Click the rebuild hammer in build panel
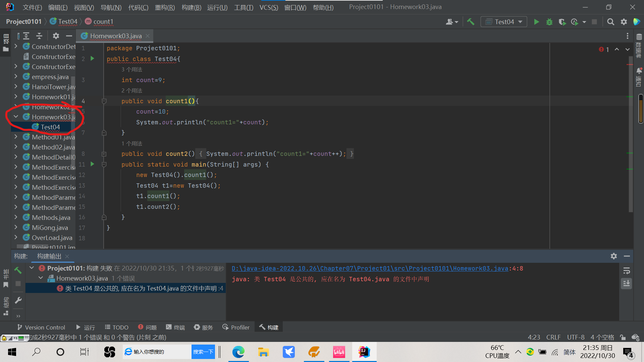This screenshot has width=644, height=362. pyautogui.click(x=18, y=270)
